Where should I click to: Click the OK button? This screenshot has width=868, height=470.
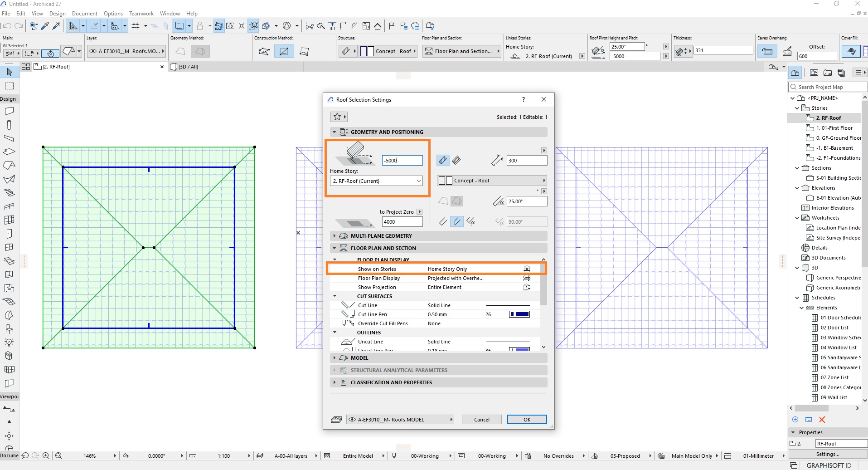pyautogui.click(x=527, y=420)
